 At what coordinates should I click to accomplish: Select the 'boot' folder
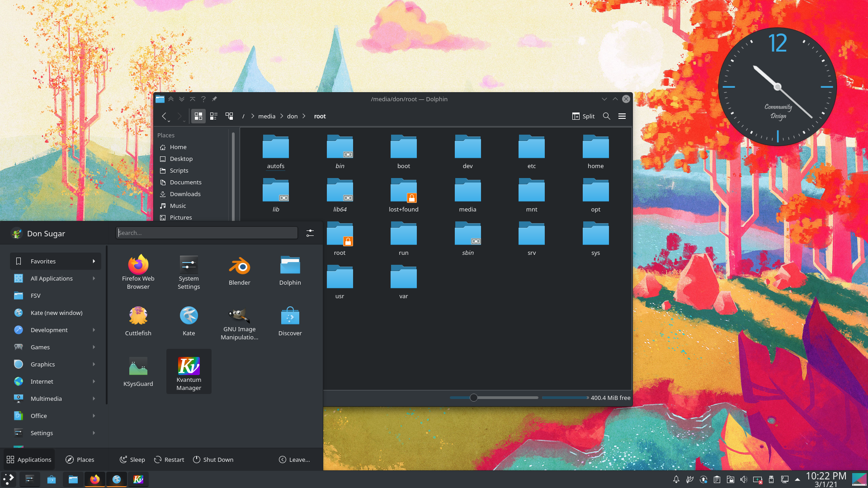(x=404, y=152)
